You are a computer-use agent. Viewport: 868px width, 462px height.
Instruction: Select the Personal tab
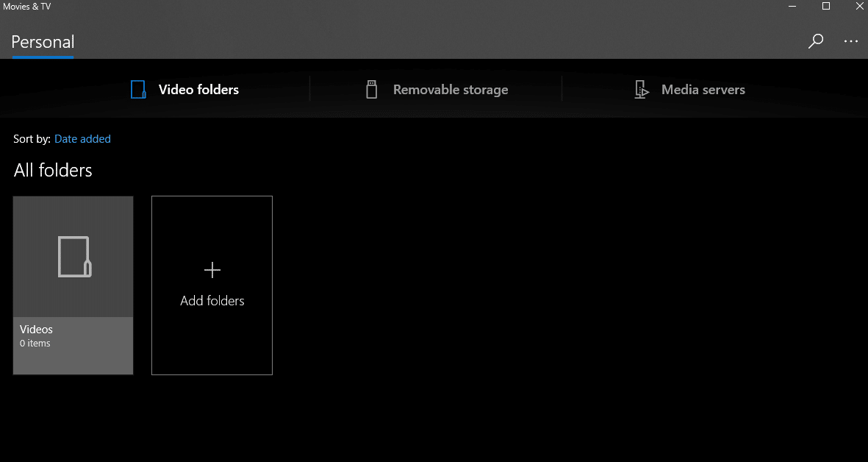pos(43,42)
